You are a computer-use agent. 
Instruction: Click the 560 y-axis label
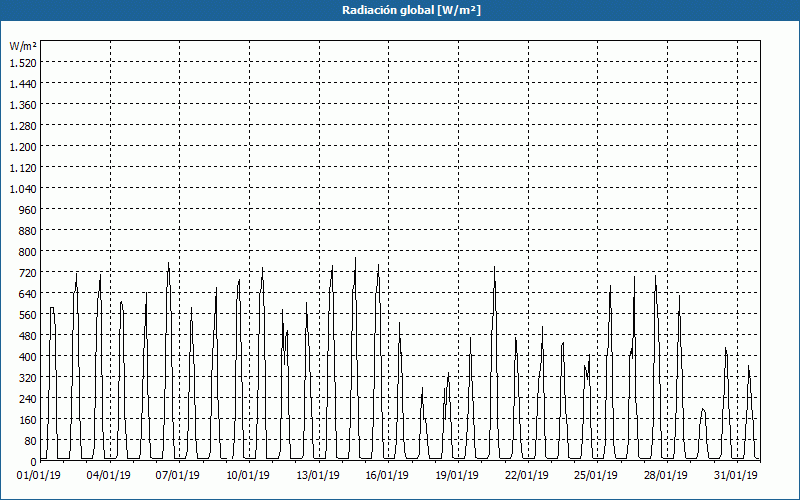29,315
